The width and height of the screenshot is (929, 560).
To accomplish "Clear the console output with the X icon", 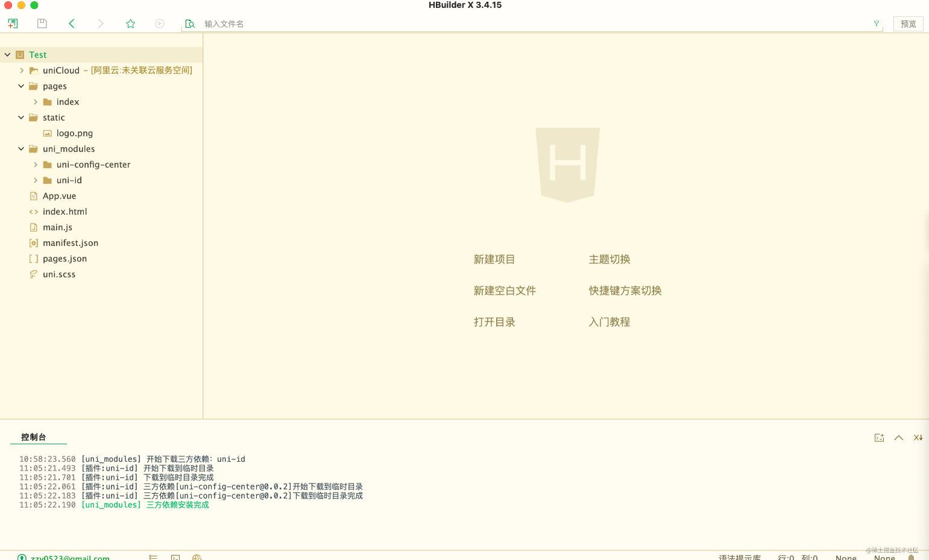I will point(918,438).
